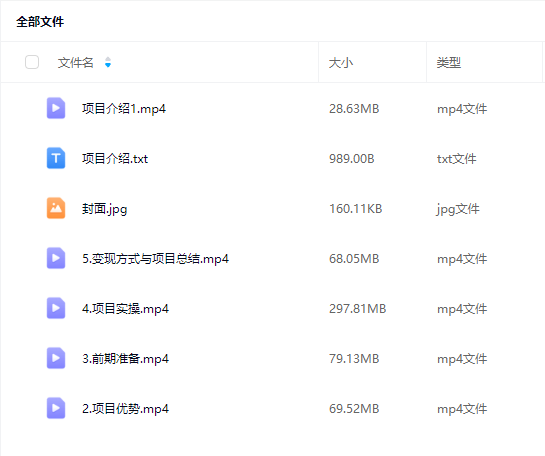Viewport: 545px width, 456px height.
Task: Open the 全部文件 breadcrumb
Action: click(40, 22)
